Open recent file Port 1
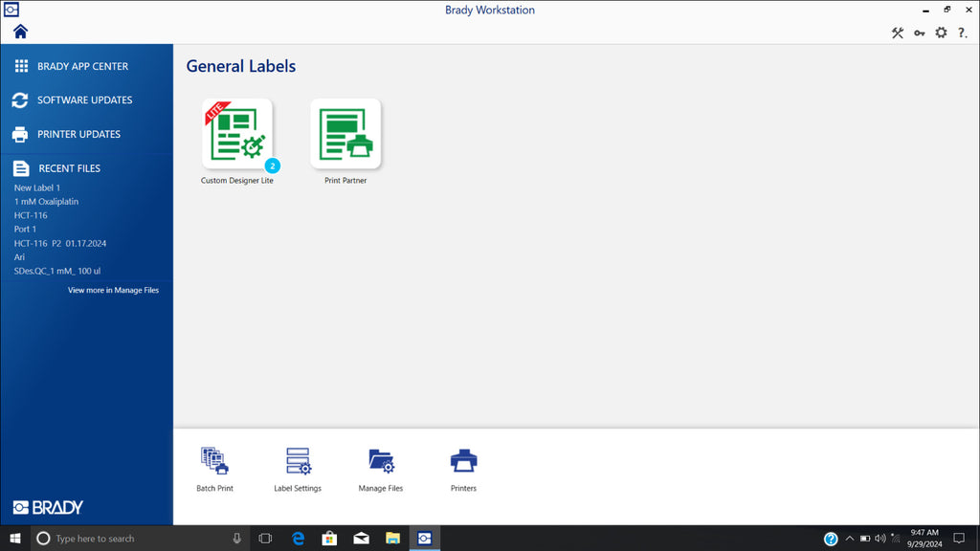 [x=25, y=230]
